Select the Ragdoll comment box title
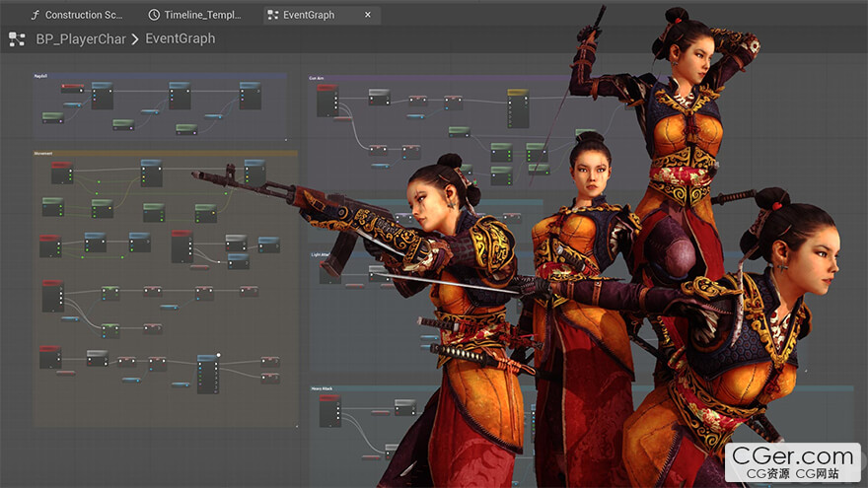Viewport: 868px width, 488px height. (x=41, y=76)
